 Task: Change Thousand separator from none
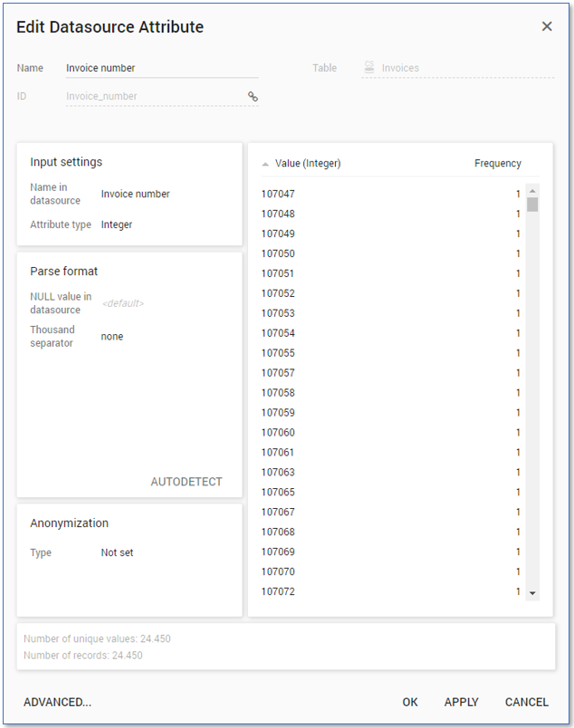click(x=112, y=337)
